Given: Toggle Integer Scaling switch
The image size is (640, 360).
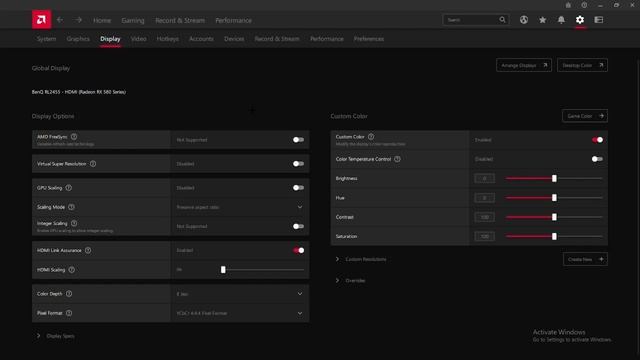Looking at the screenshot, I should tap(298, 226).
